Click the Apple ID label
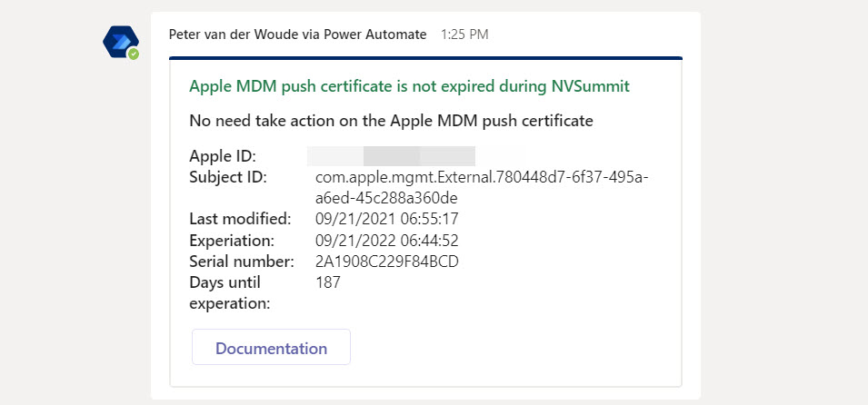The height and width of the screenshot is (405, 868). (x=223, y=156)
